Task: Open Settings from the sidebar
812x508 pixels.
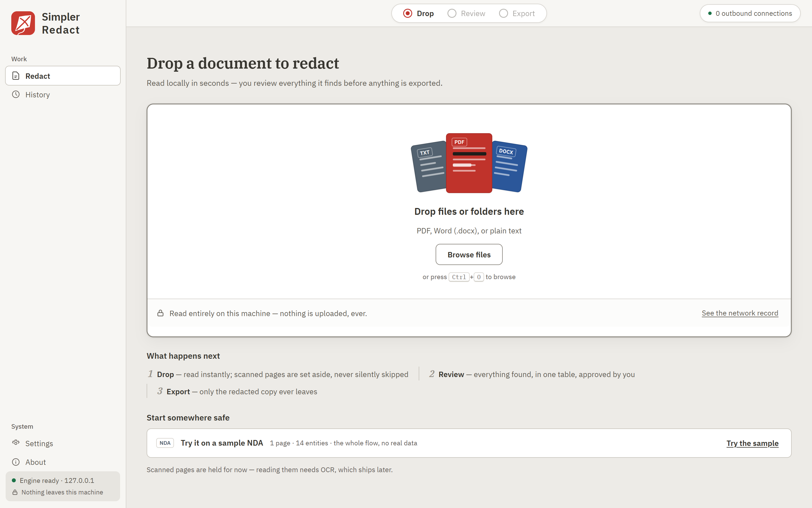Action: [x=63, y=443]
